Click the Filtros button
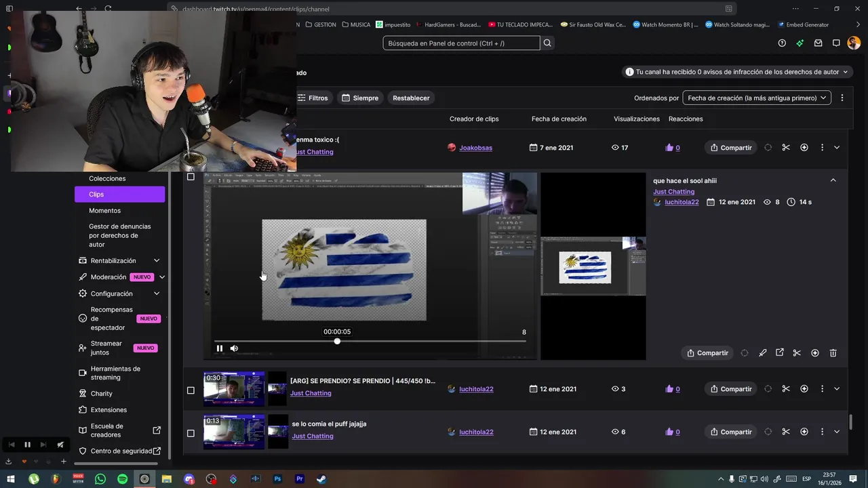 coord(313,98)
